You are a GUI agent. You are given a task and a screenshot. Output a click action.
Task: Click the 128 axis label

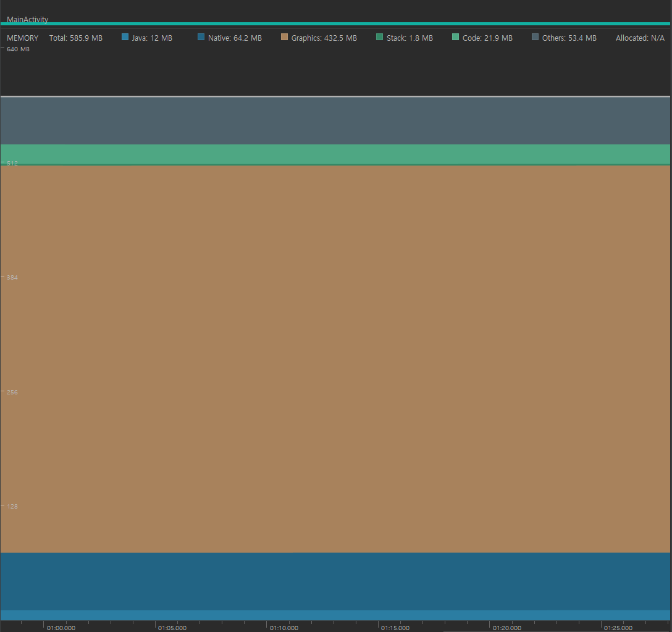tap(12, 507)
